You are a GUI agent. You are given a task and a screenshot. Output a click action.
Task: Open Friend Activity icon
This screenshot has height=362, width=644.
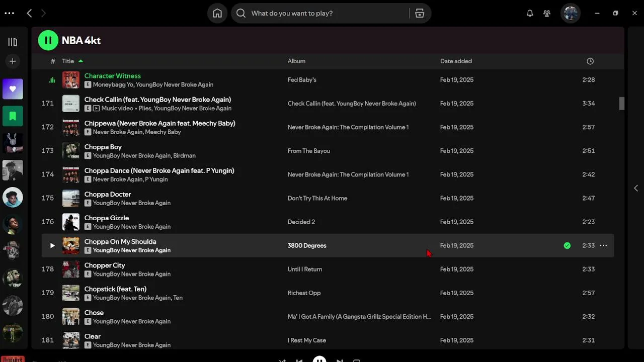click(547, 14)
